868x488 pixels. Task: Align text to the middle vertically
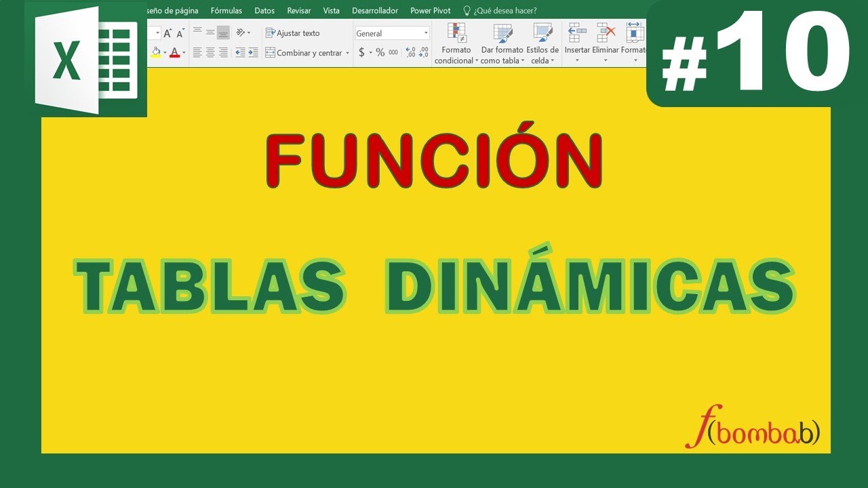tap(210, 33)
